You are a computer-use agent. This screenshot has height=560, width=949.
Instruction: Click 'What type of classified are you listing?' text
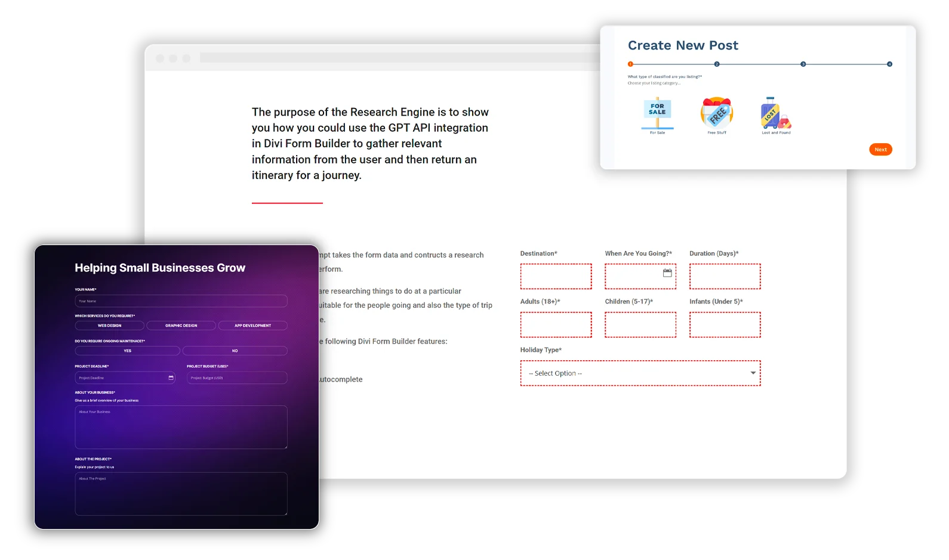click(665, 76)
